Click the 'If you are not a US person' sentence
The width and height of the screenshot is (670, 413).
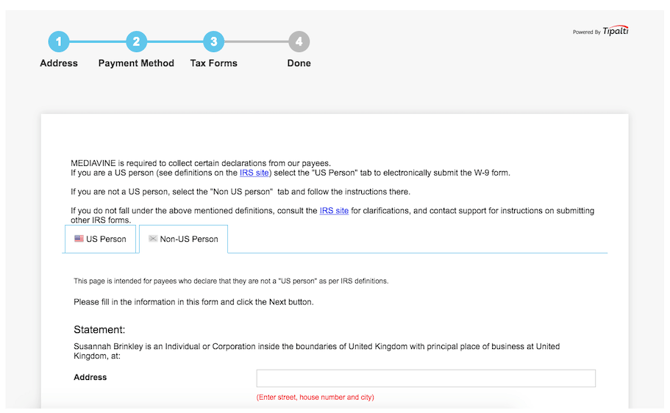tap(240, 192)
